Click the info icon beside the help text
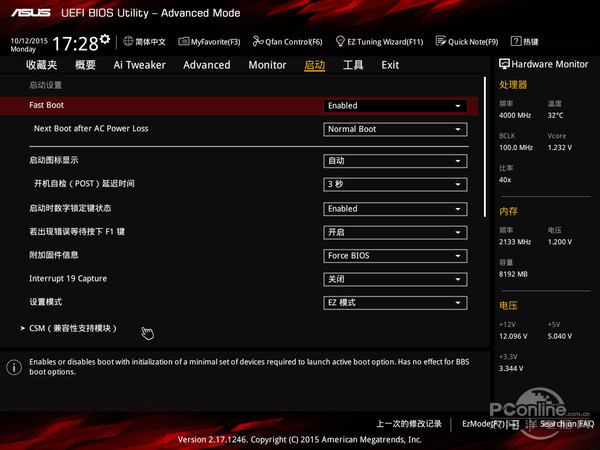The width and height of the screenshot is (600, 450). pyautogui.click(x=14, y=367)
